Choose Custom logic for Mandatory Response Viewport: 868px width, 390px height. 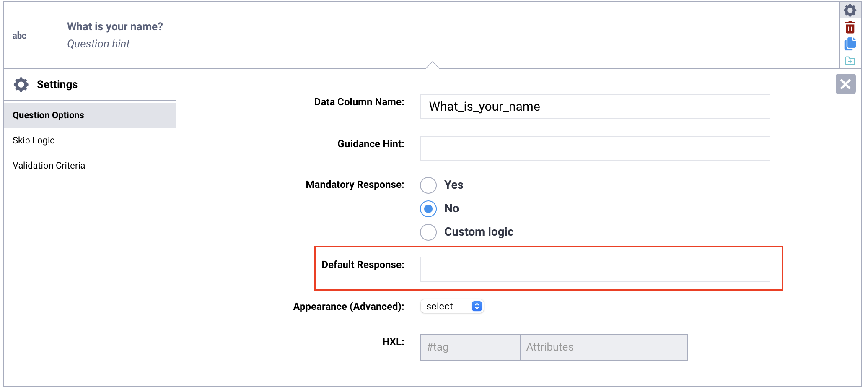coord(428,232)
